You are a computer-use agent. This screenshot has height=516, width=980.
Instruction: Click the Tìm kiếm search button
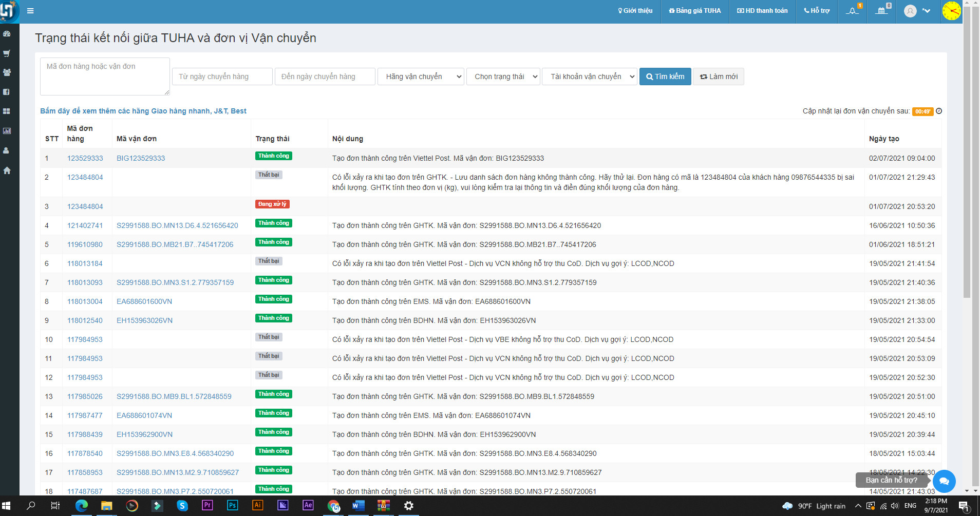tap(665, 77)
